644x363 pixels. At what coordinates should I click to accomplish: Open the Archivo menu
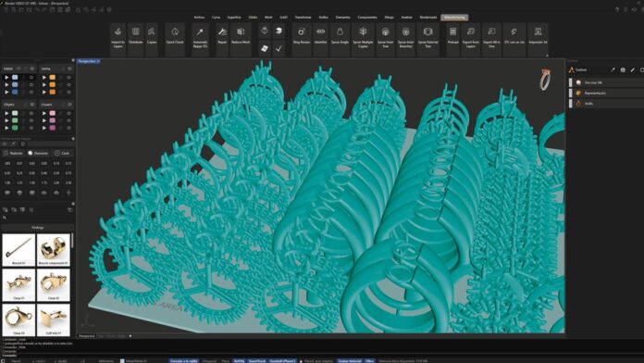[199, 18]
